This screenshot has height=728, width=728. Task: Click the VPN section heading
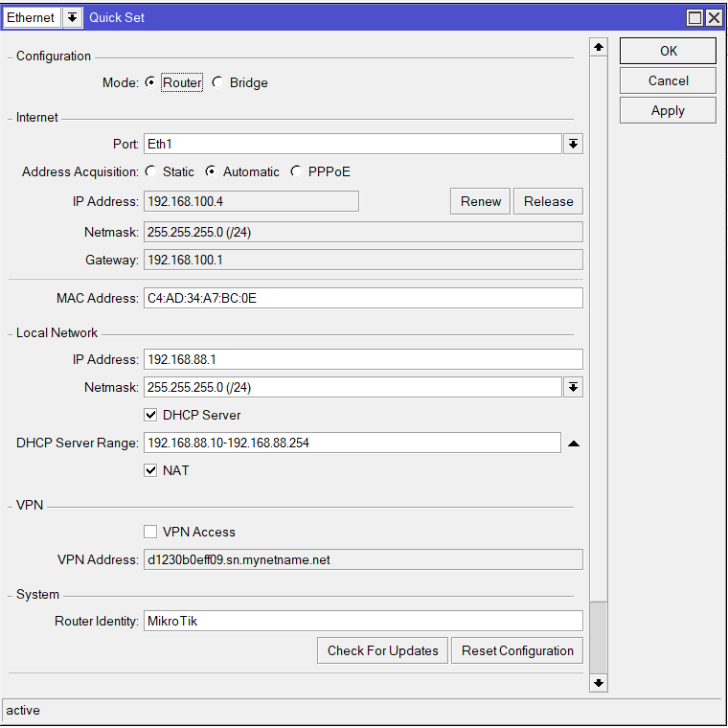coord(30,505)
